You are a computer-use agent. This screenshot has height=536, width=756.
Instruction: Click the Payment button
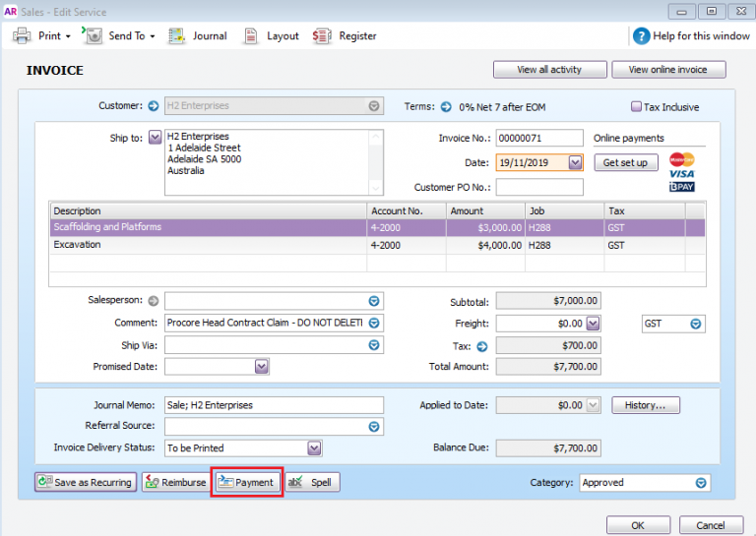pyautogui.click(x=247, y=482)
